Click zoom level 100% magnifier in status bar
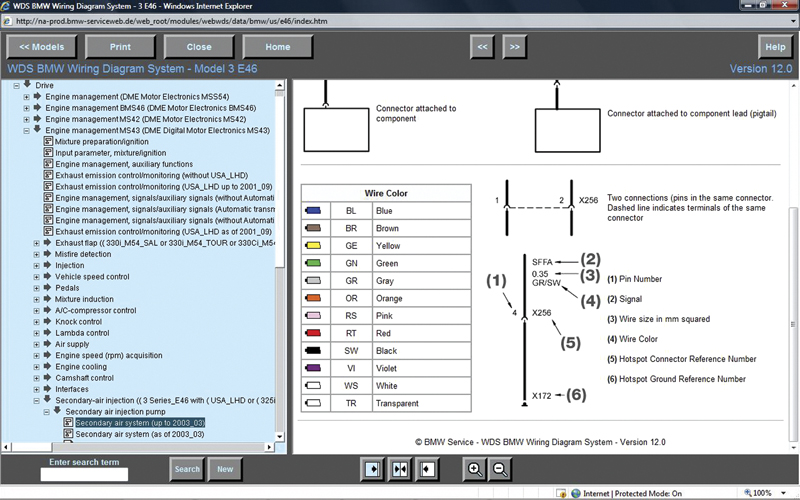The height and width of the screenshot is (500, 800). coord(748,493)
